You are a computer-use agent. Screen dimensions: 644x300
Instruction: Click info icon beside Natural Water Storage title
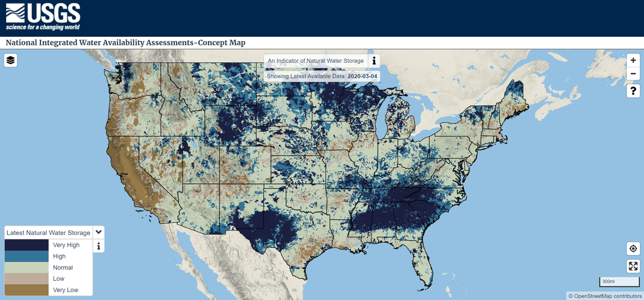pyautogui.click(x=374, y=61)
